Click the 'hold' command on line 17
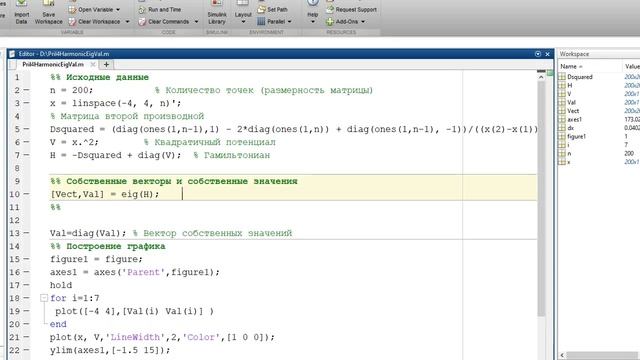Screen dimensions: 640x360 tap(61, 285)
